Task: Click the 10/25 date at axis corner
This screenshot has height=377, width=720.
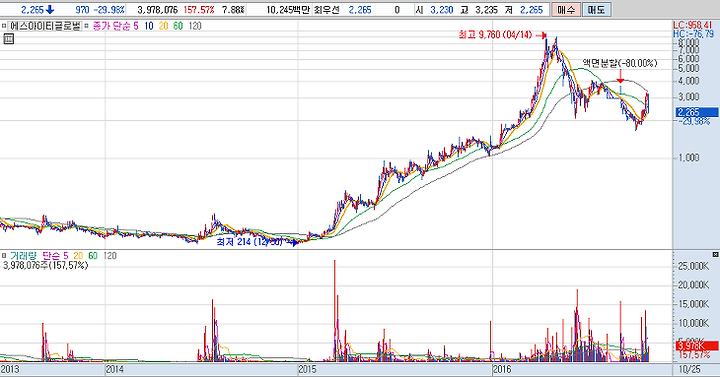Action: (x=689, y=369)
